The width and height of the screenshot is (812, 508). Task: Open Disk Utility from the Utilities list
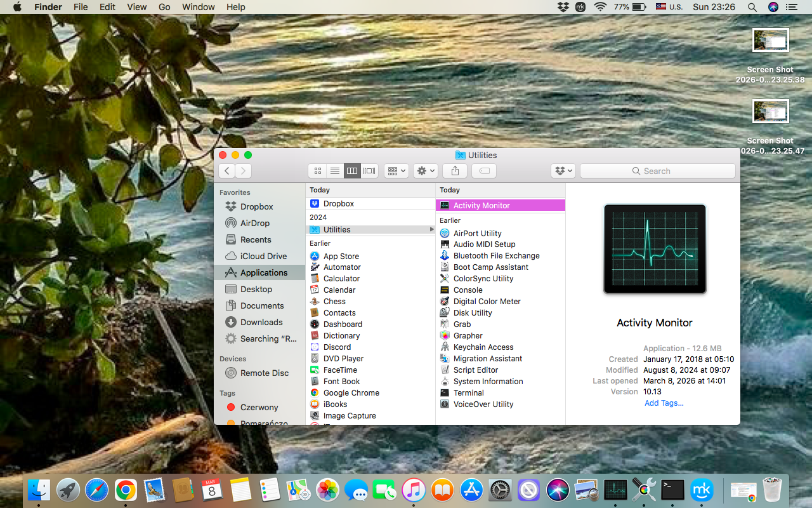coord(472,312)
